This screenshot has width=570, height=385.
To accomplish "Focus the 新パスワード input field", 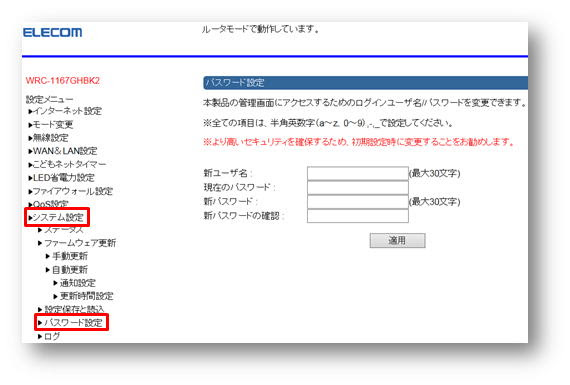I will (x=358, y=202).
